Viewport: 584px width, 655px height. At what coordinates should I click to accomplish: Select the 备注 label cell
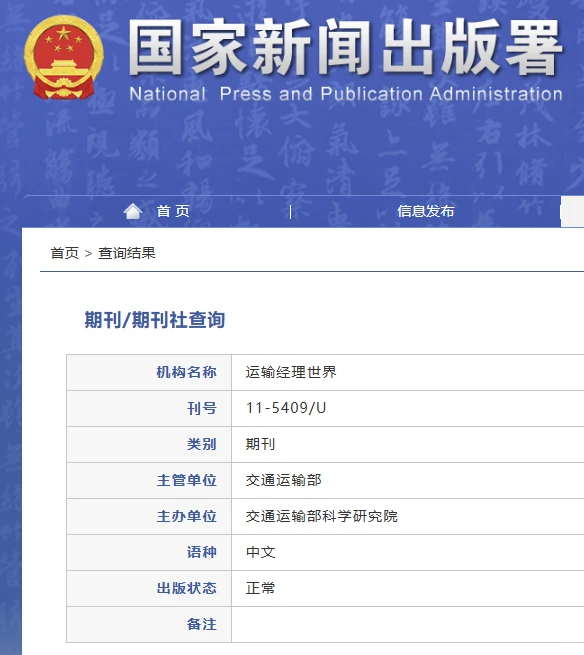tap(149, 625)
